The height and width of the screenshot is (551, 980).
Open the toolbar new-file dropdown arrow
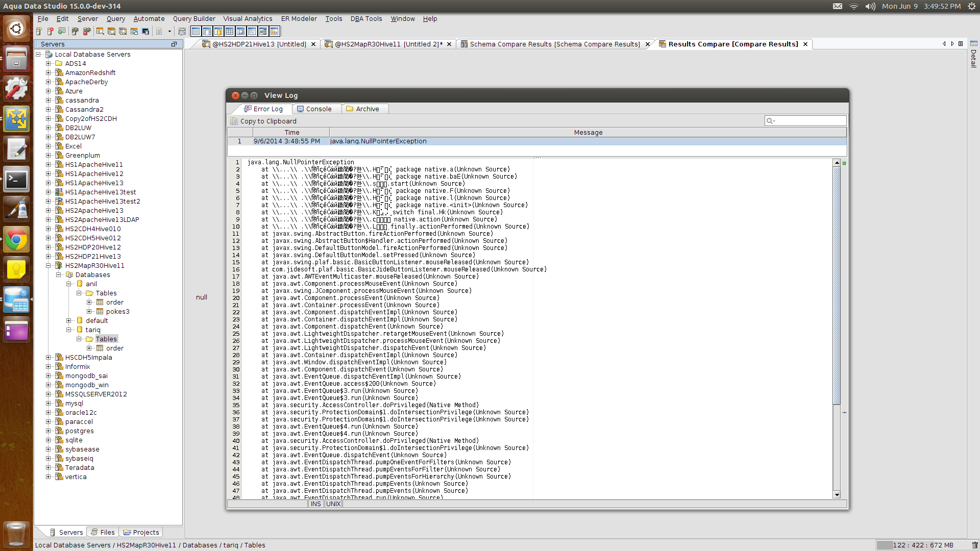click(x=169, y=31)
